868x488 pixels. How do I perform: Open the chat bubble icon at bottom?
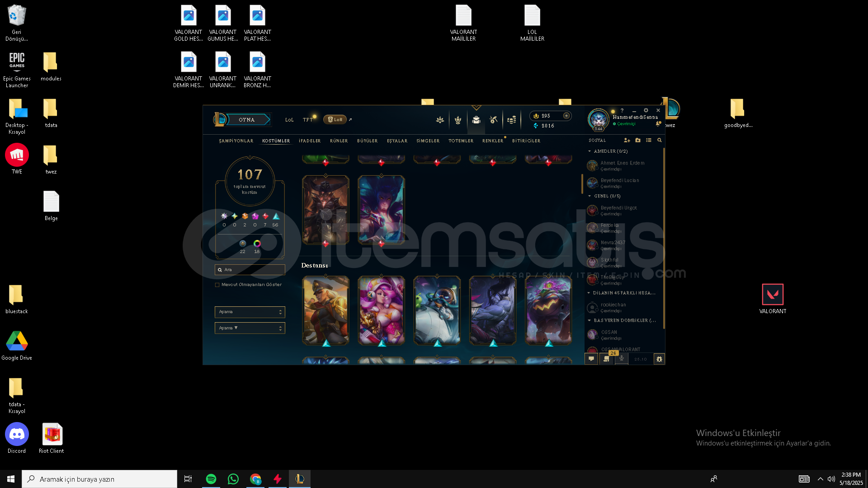[x=591, y=359]
